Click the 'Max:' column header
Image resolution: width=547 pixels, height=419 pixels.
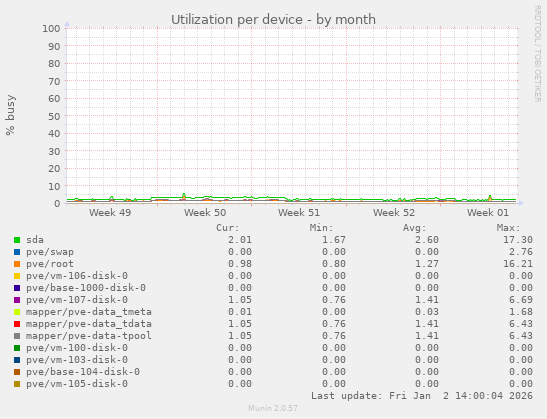coord(508,228)
